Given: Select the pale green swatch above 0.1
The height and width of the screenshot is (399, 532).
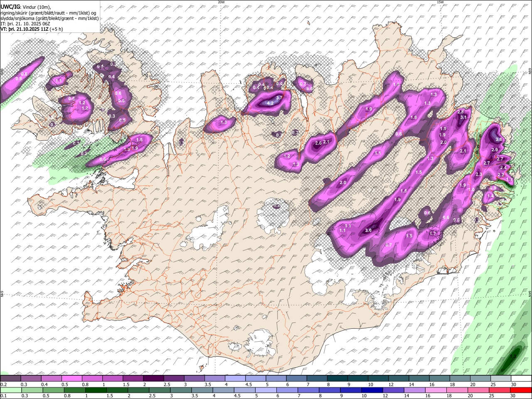Looking at the screenshot, I should point(11,390).
